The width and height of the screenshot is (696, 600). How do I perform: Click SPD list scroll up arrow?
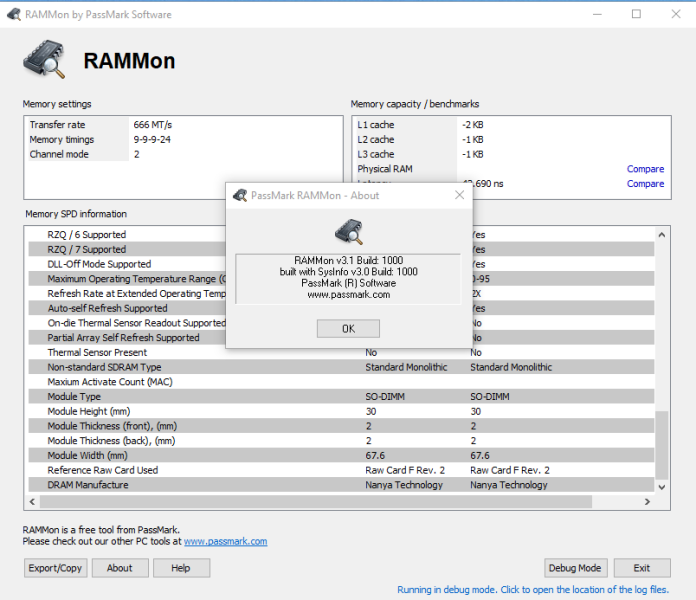661,235
